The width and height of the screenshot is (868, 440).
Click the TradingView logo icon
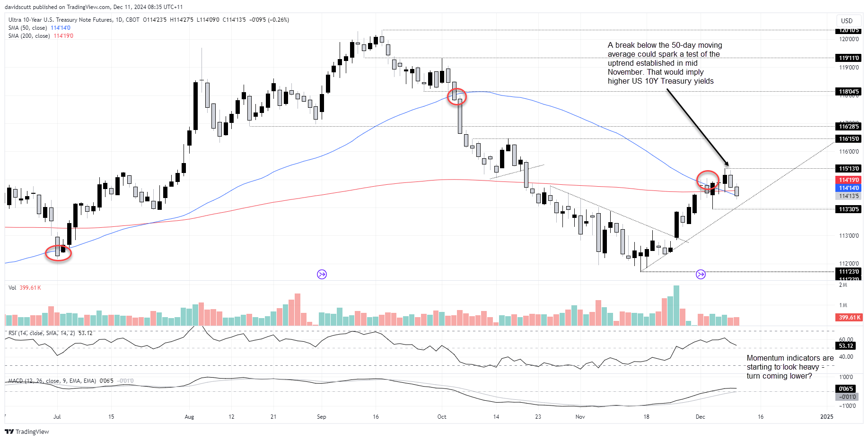[9, 431]
